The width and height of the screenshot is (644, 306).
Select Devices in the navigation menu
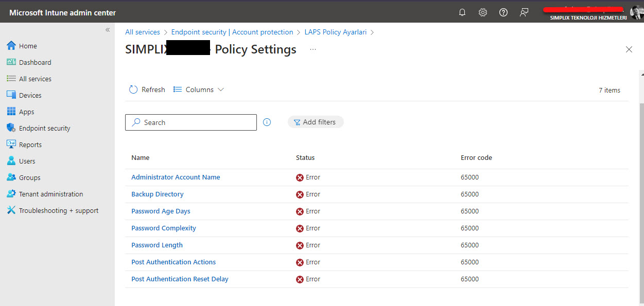(30, 95)
